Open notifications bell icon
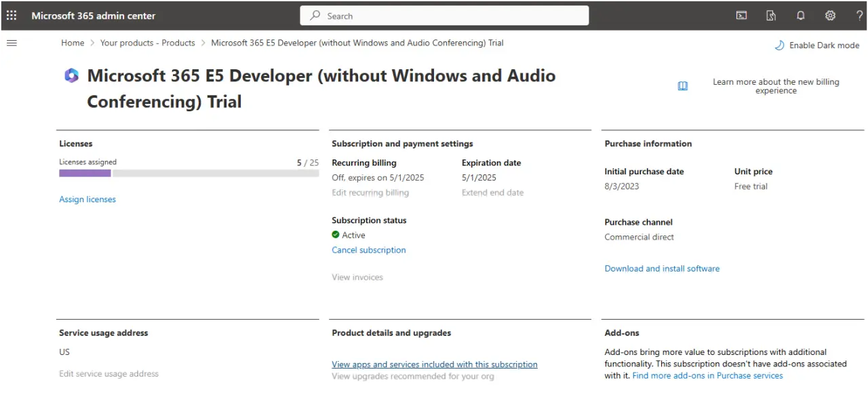This screenshot has width=868, height=397. [x=801, y=16]
